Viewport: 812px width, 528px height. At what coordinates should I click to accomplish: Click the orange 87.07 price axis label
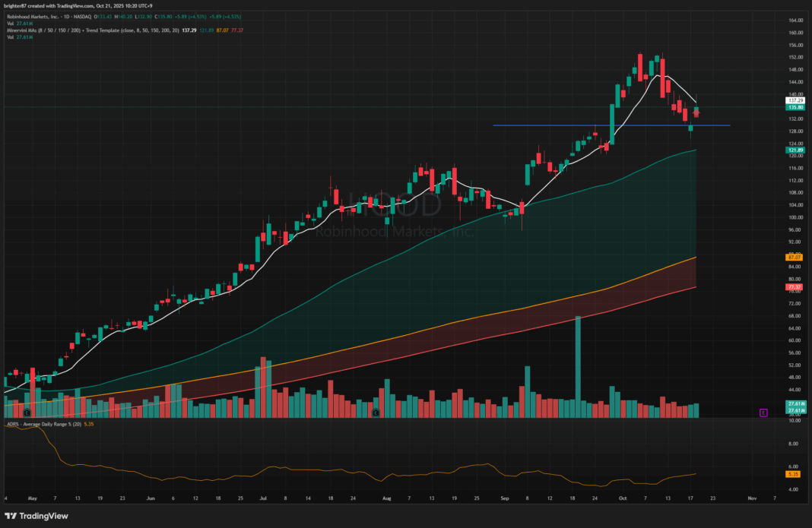coord(795,258)
